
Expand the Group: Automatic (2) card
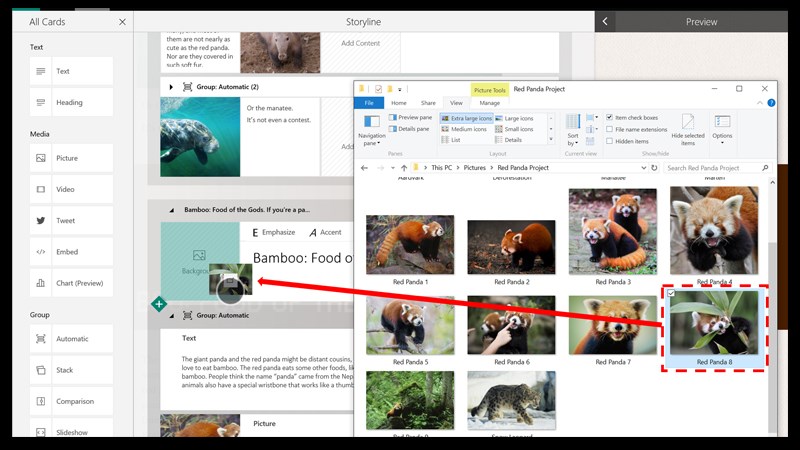[x=171, y=87]
